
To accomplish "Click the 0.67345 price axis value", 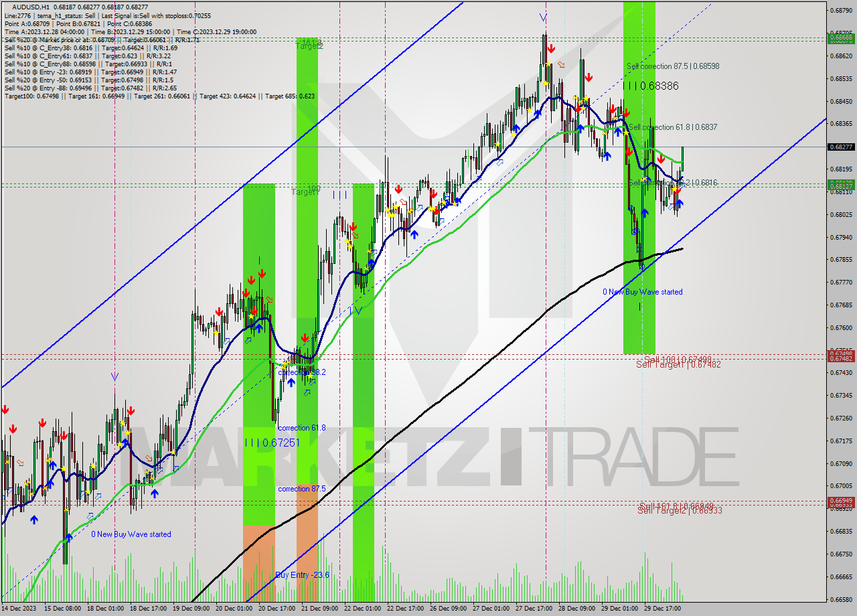I will pos(841,395).
